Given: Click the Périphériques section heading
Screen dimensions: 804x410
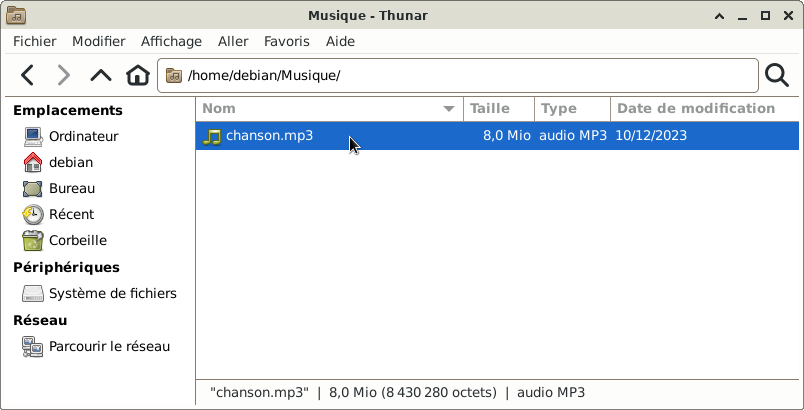Looking at the screenshot, I should 66,268.
